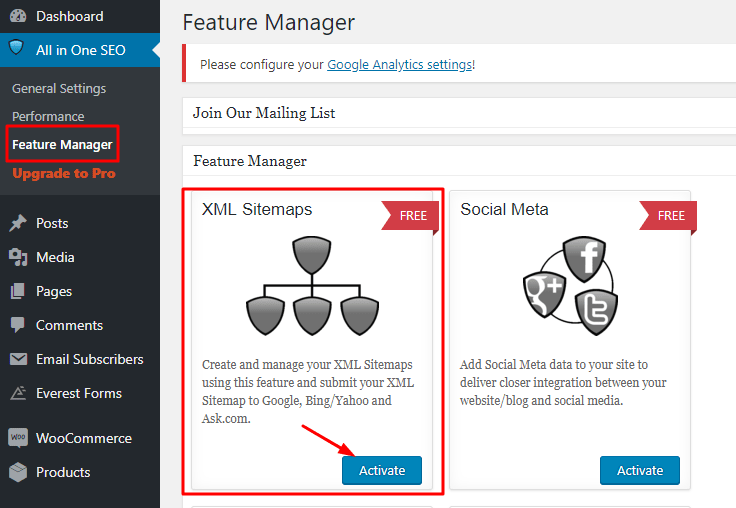This screenshot has height=508, width=736.
Task: Click the Products box icon
Action: tap(18, 472)
